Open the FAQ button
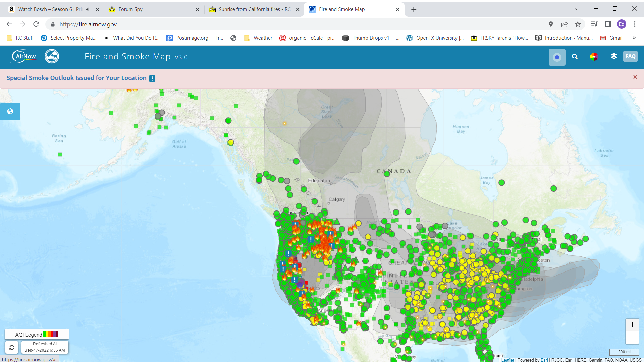Viewport: 644px width, 362px height. point(630,56)
